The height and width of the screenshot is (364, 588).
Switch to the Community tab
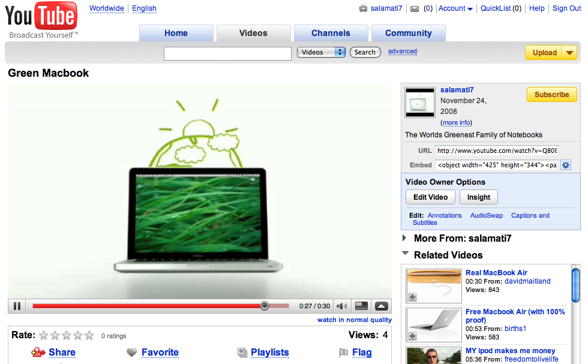[x=409, y=33]
